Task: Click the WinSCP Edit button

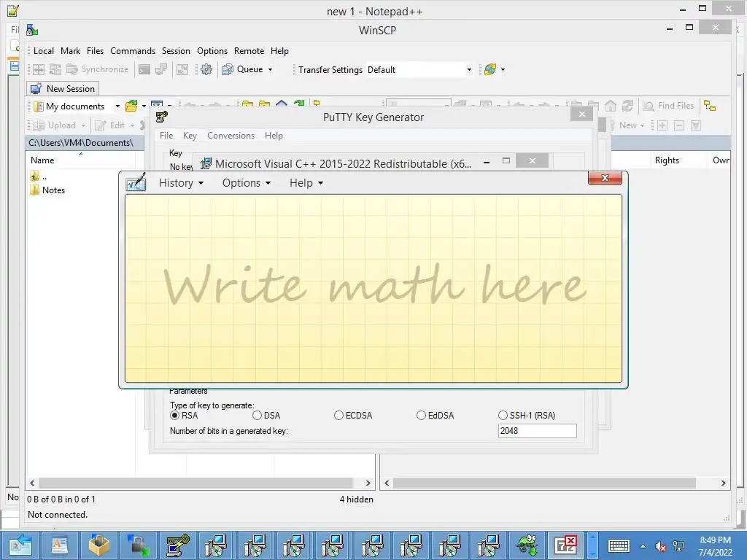Action: [114, 125]
